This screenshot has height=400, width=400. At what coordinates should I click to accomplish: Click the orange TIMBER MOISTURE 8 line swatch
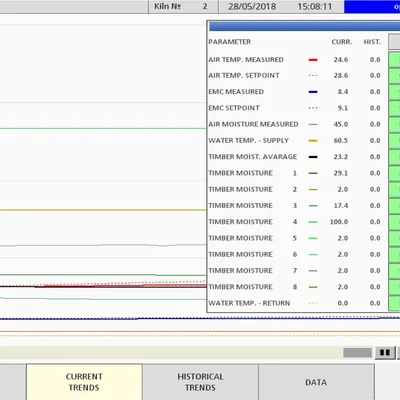tap(313, 287)
